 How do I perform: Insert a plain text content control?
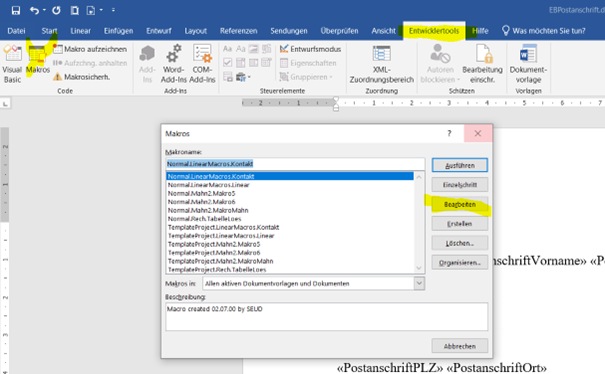pyautogui.click(x=241, y=49)
